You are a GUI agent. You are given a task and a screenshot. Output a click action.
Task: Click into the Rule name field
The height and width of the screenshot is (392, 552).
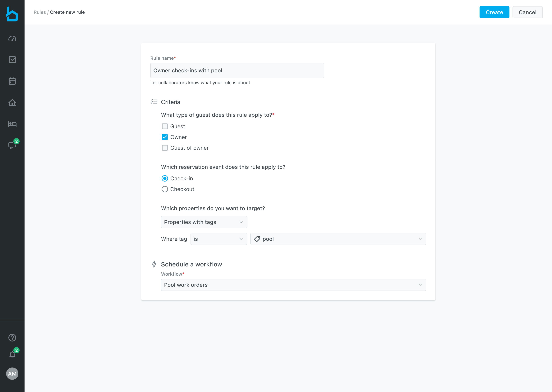[237, 70]
